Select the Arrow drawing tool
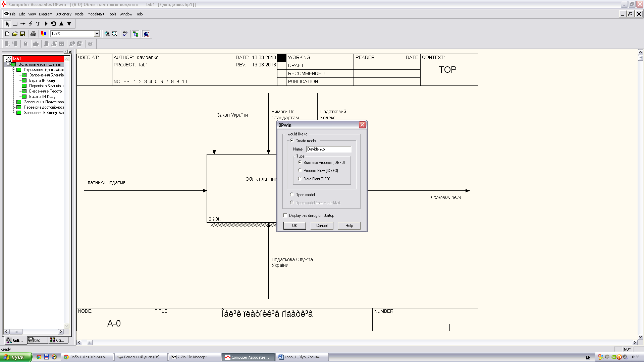644x362 pixels. 23,24
